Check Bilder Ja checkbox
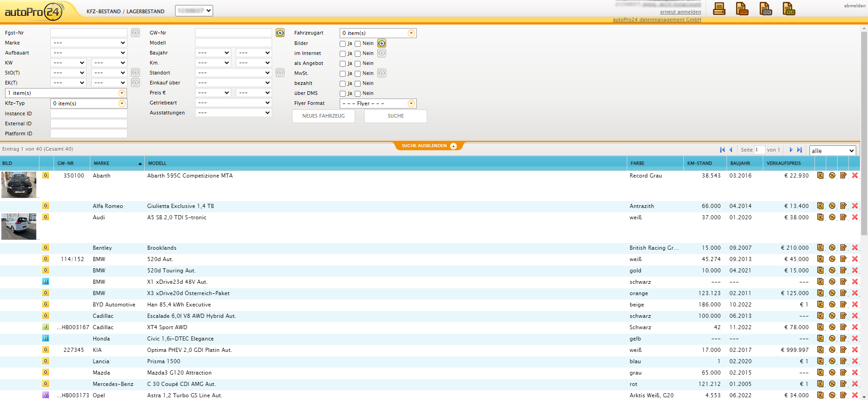Screen dimensions: 868x400 coord(343,44)
